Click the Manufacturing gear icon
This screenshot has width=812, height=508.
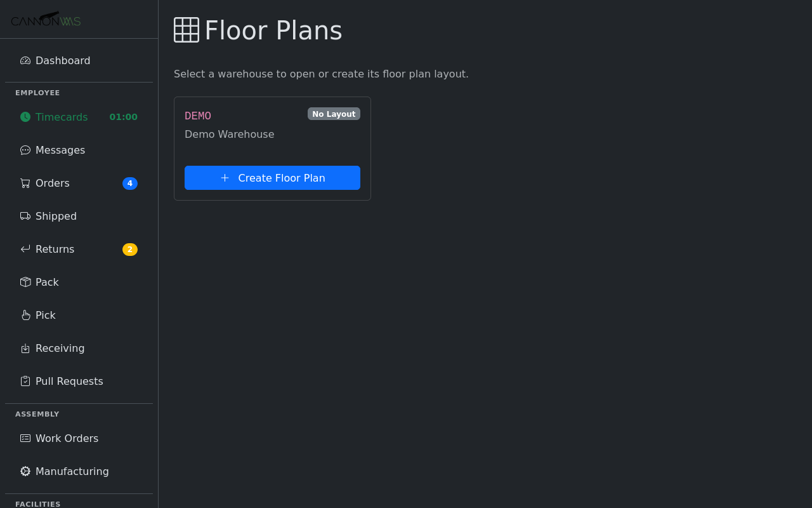click(25, 471)
